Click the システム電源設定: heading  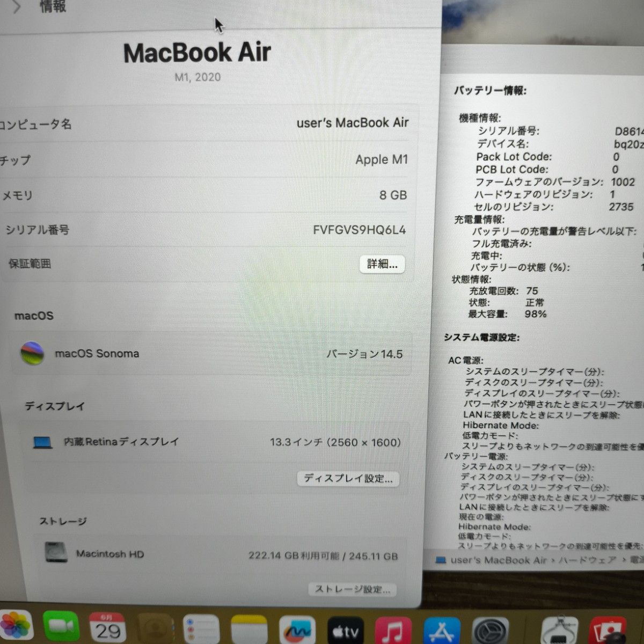tap(481, 338)
